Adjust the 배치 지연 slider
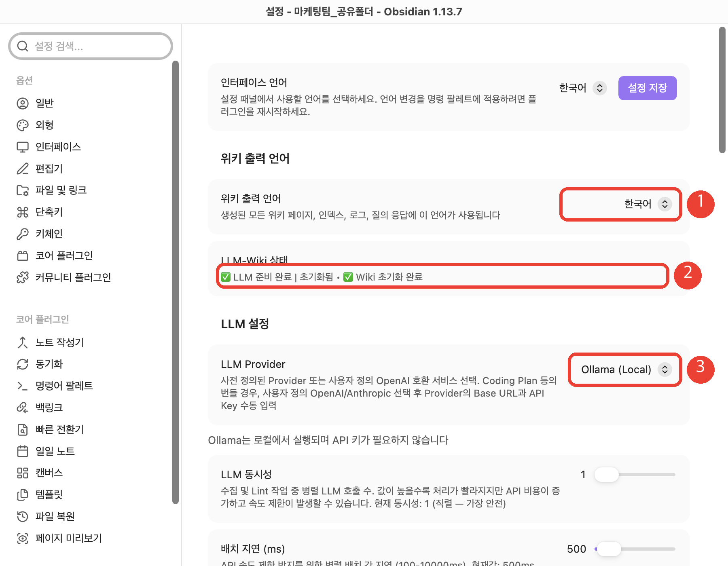 coord(635,549)
